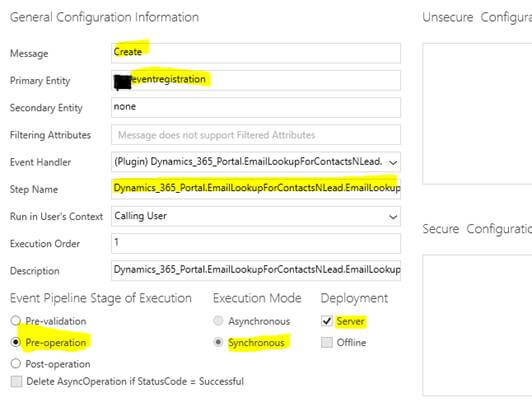The width and height of the screenshot is (532, 407).
Task: Select the Pre-operation stage radio button
Action: [x=16, y=342]
